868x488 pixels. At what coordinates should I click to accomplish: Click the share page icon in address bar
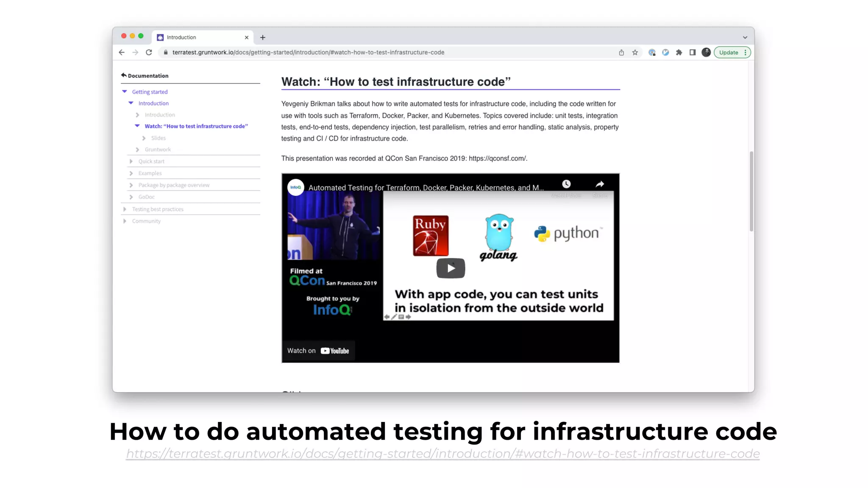point(621,53)
